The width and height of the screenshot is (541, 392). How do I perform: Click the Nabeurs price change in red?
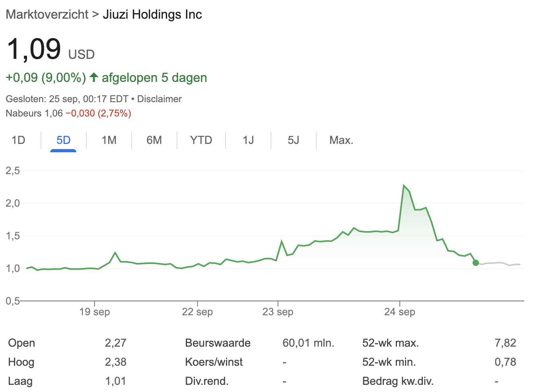[x=98, y=113]
